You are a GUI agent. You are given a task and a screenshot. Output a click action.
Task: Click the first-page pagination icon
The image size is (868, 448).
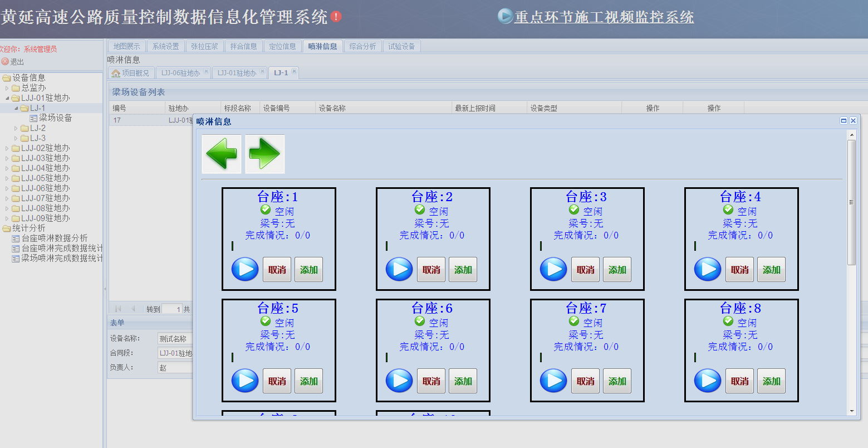pyautogui.click(x=118, y=309)
